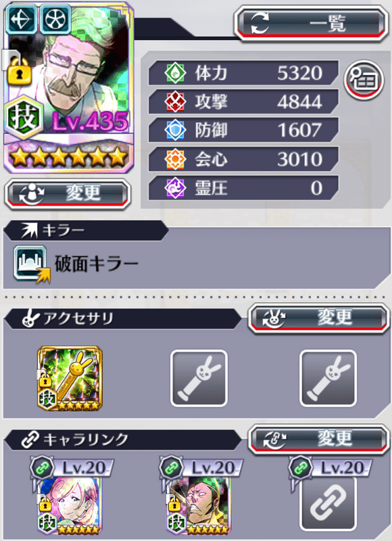The width and height of the screenshot is (392, 541).
Task: Tap the 攻撃 attack stat row
Action: click(243, 102)
